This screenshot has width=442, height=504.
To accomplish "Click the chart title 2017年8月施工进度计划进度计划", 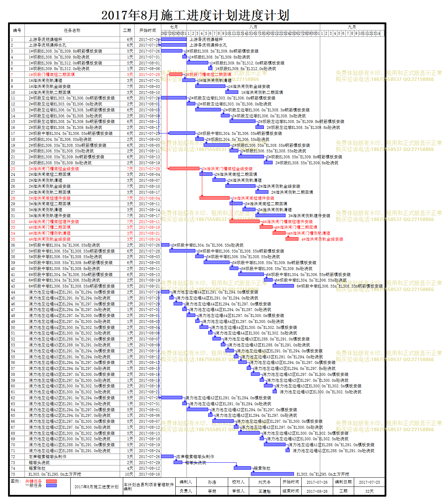I will click(x=195, y=15).
